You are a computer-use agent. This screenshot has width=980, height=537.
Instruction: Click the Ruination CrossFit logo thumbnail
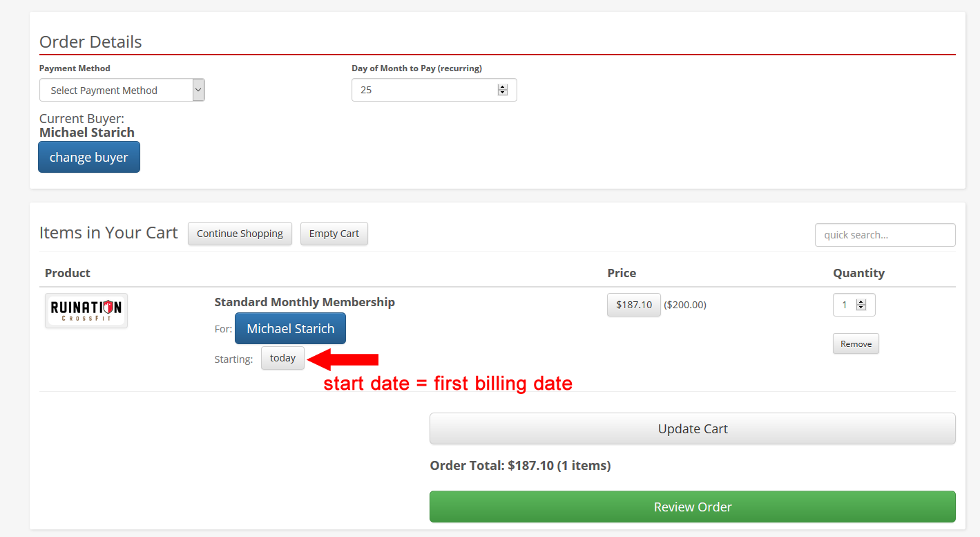[x=86, y=311]
